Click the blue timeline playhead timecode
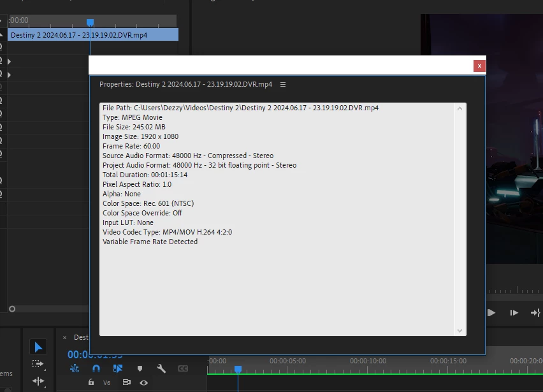The height and width of the screenshot is (392, 543). click(x=95, y=354)
